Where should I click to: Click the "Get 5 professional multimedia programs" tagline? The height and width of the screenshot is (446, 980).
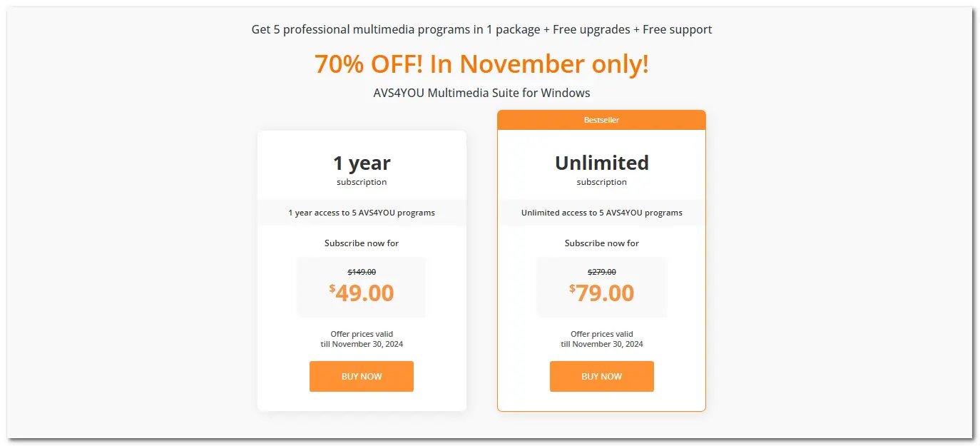click(481, 29)
